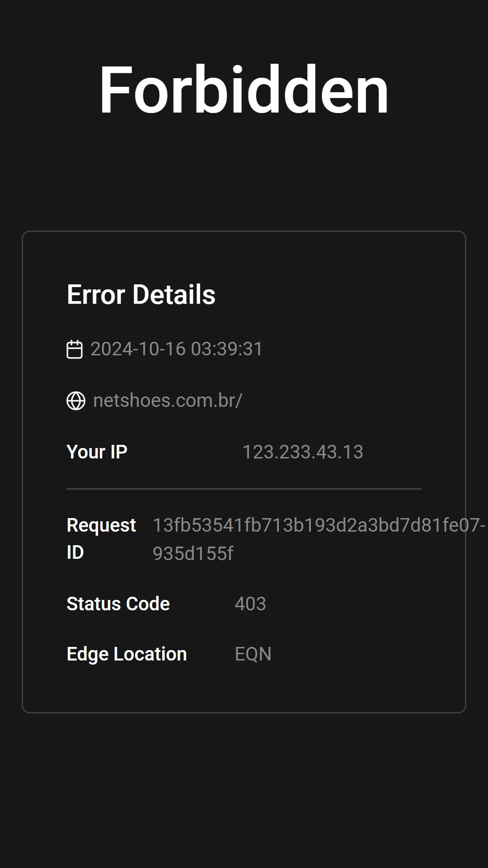Click the word Details in the card title
This screenshot has width=488, height=868.
(x=174, y=294)
